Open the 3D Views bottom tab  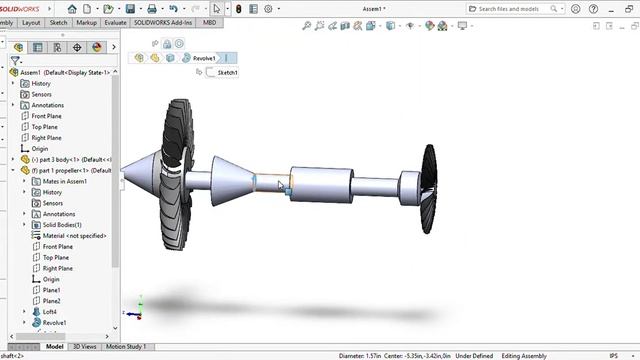84,347
